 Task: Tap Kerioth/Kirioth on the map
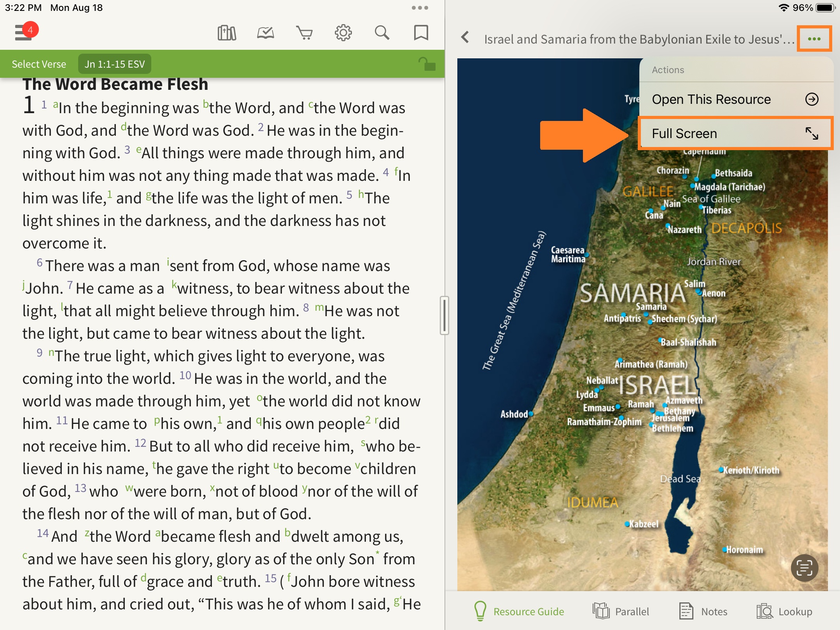pos(751,470)
